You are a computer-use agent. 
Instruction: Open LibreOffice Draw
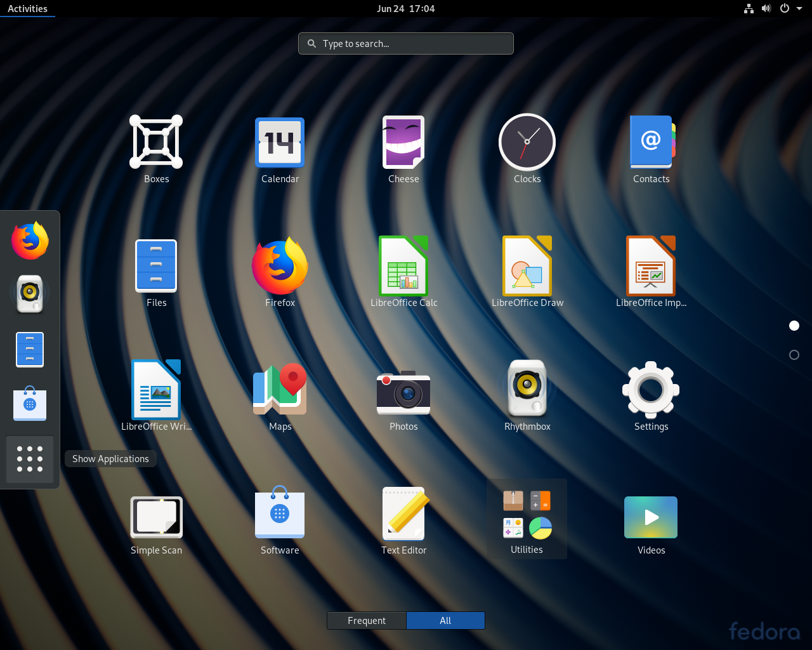pyautogui.click(x=527, y=274)
